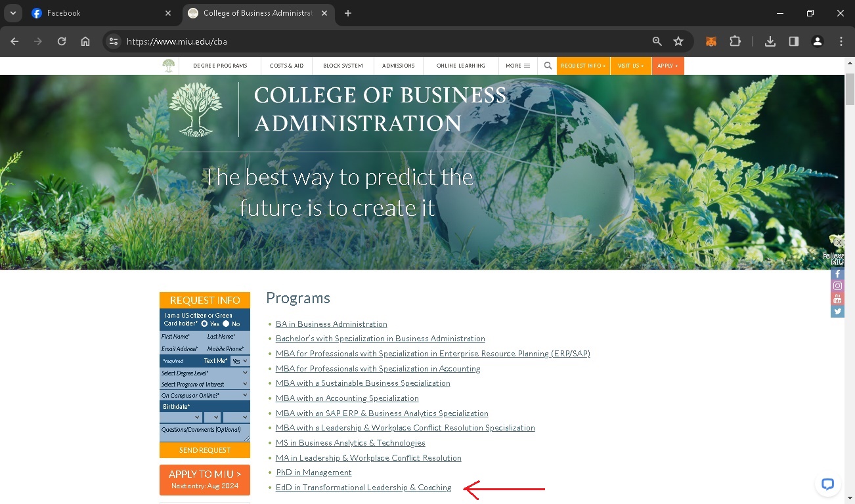
Task: Open the Degree Programs menu
Action: coord(220,66)
